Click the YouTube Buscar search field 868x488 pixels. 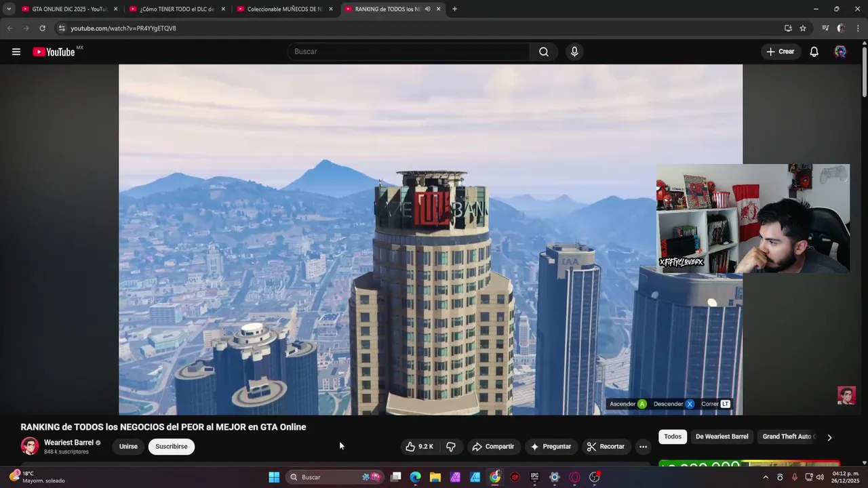click(409, 52)
